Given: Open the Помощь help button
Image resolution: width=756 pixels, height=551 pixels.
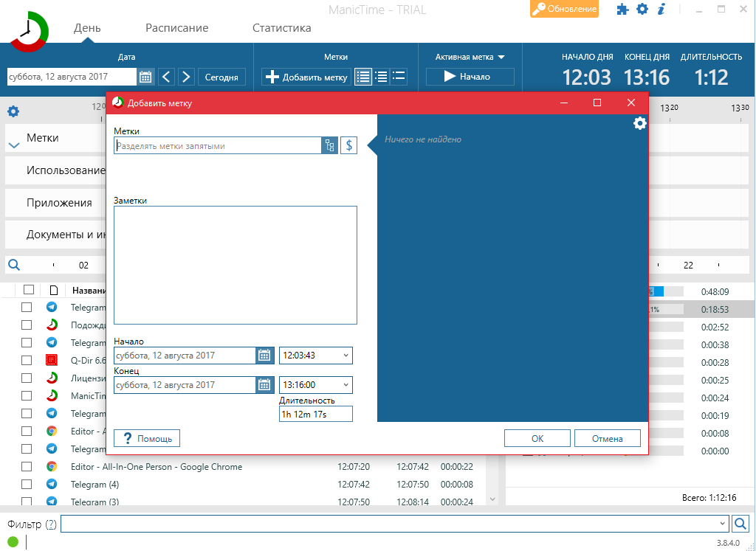Looking at the screenshot, I should tap(147, 438).
